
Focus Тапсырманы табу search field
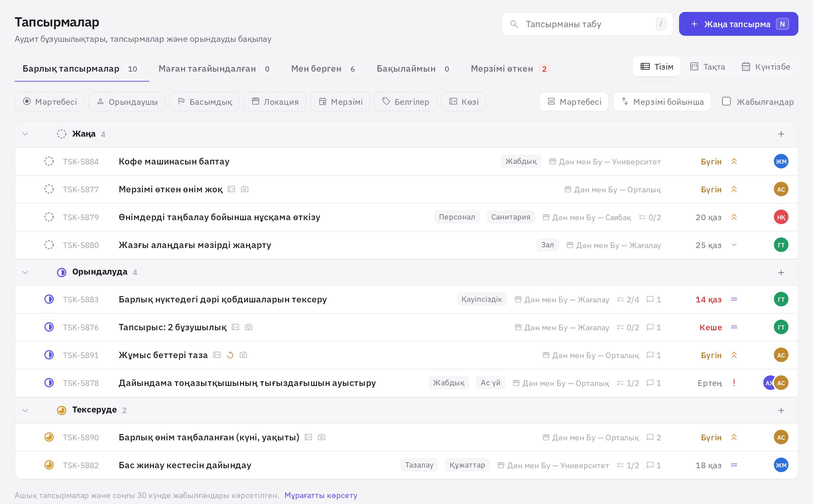587,24
